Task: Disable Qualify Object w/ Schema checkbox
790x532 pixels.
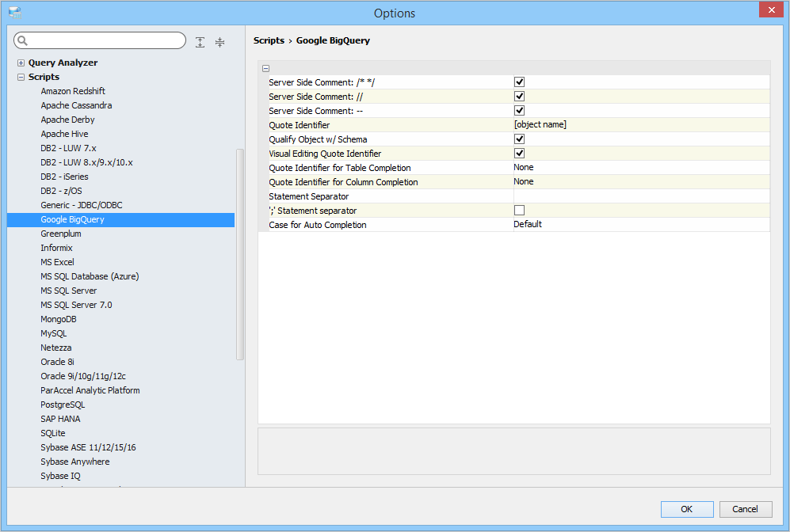Action: pyautogui.click(x=519, y=139)
